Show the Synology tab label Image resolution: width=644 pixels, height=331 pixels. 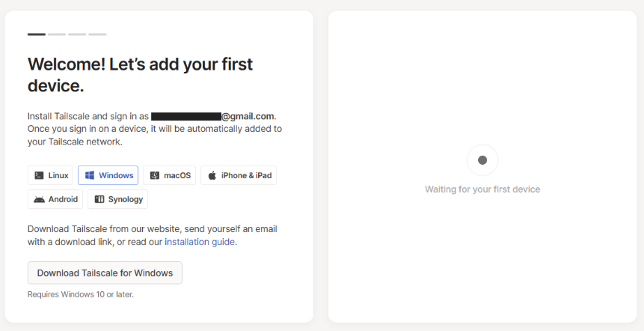click(125, 199)
